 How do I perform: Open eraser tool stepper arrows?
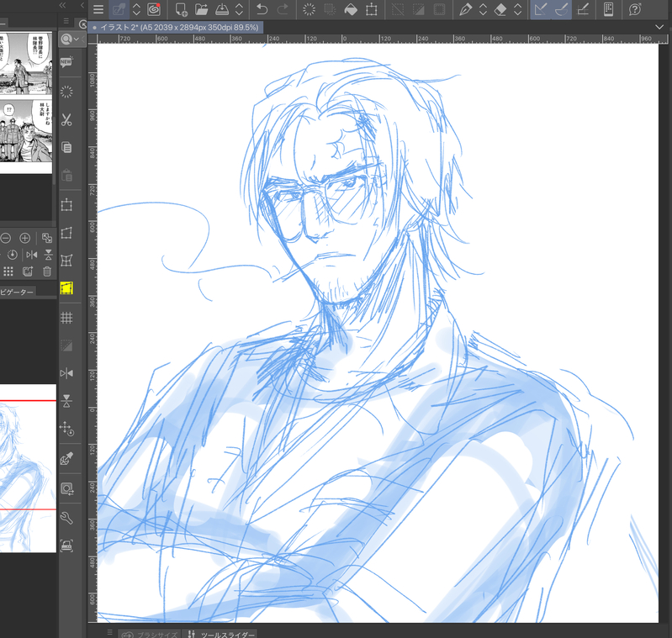point(518,9)
